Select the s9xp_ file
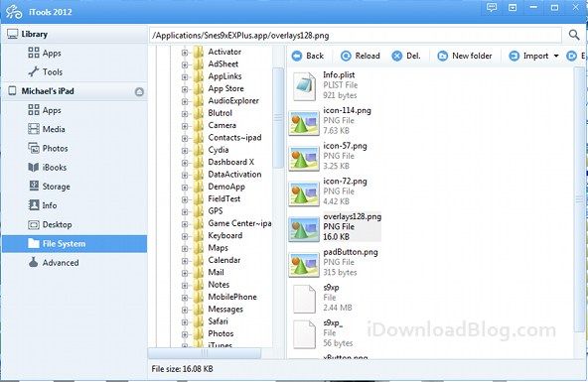 coord(323,333)
